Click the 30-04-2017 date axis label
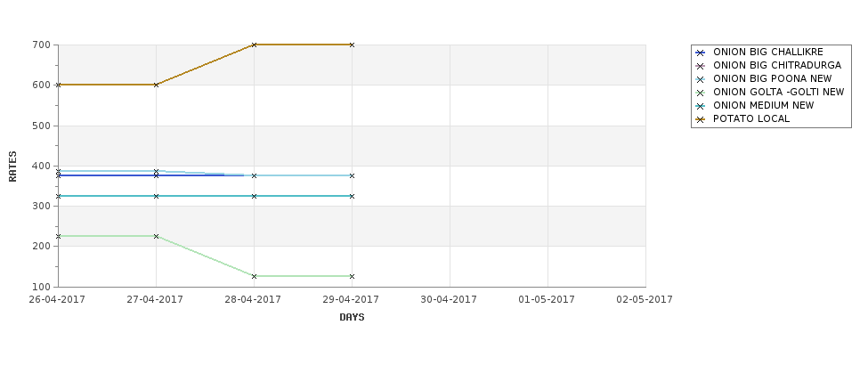 pos(449,299)
